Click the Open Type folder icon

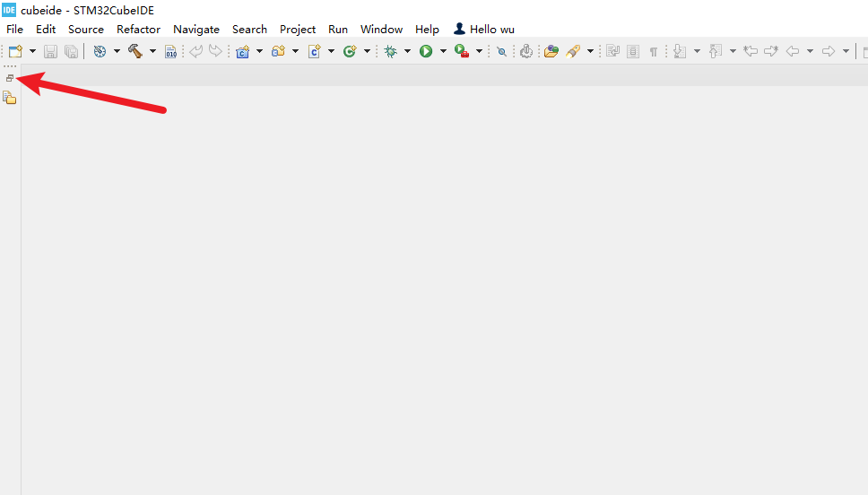pos(551,51)
